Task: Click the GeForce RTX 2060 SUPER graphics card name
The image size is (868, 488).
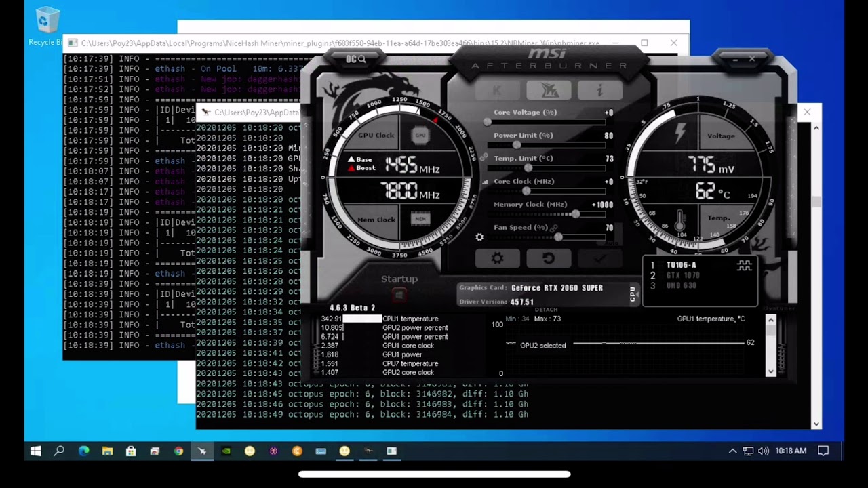Action: (557, 288)
